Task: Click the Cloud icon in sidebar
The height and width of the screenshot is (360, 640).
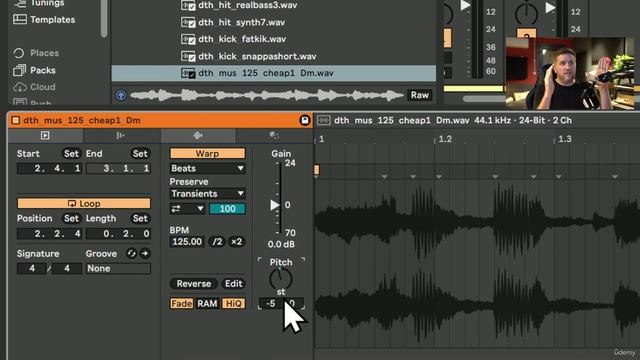Action: (x=19, y=87)
